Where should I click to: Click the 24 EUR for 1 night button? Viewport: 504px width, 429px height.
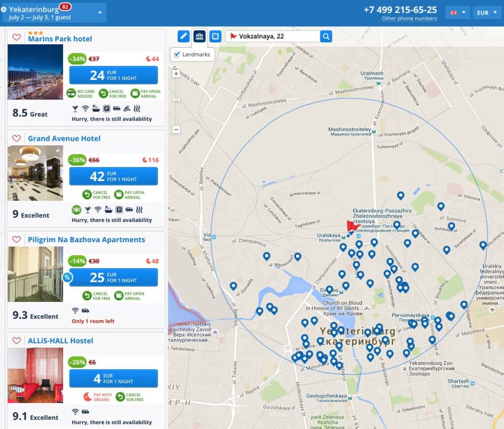pyautogui.click(x=113, y=75)
